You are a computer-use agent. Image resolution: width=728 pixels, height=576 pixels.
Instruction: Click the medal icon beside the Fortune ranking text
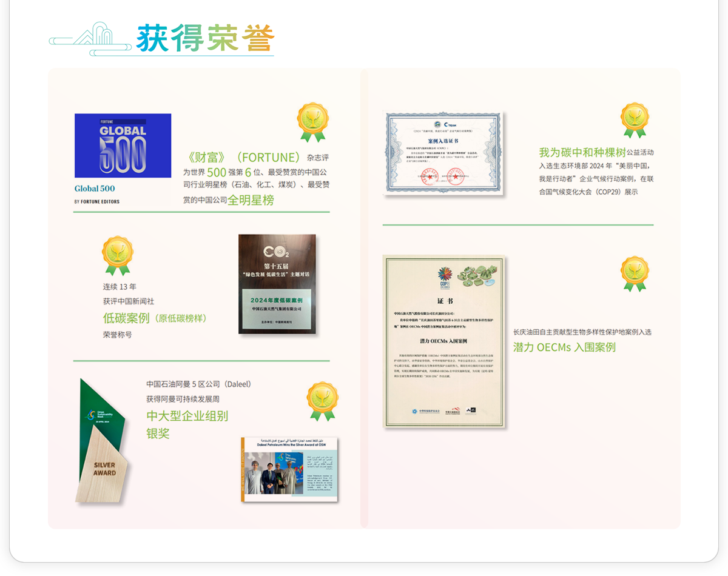coord(312,122)
